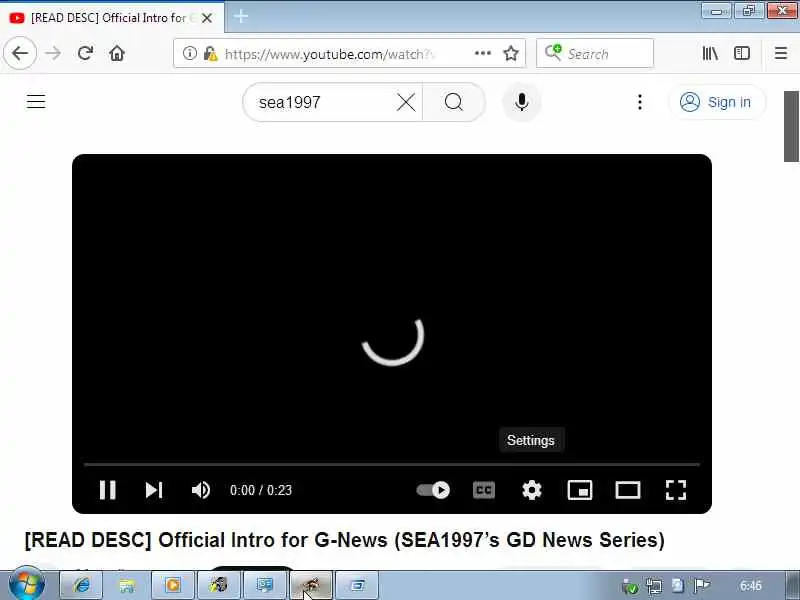Image resolution: width=800 pixels, height=600 pixels.
Task: Open the YouTube hamburger guide menu
Action: coord(36,102)
